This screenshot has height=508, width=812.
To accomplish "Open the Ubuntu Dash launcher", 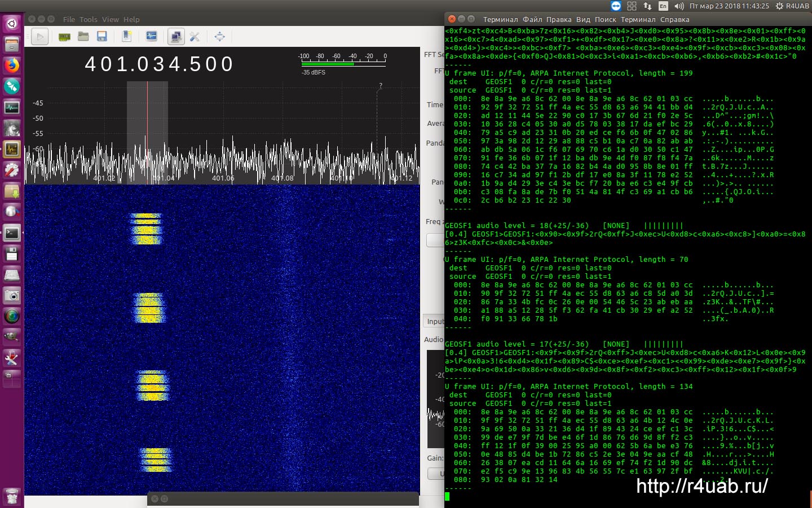I will click(12, 24).
